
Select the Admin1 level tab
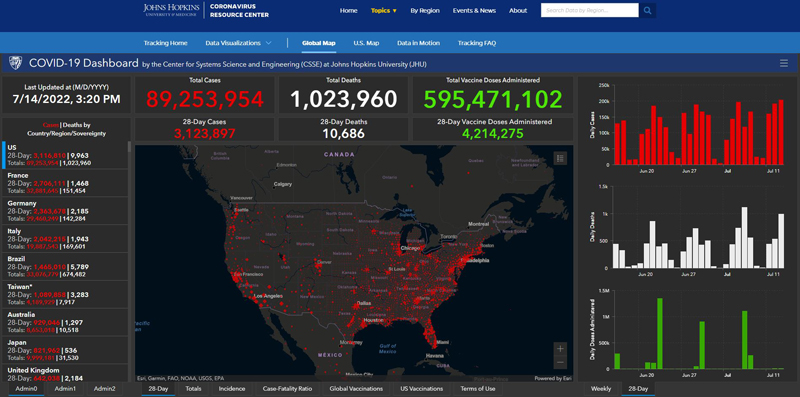65,389
